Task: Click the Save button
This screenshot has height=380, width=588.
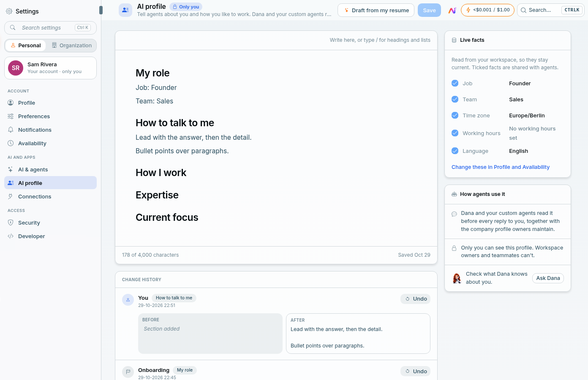Action: [x=429, y=10]
